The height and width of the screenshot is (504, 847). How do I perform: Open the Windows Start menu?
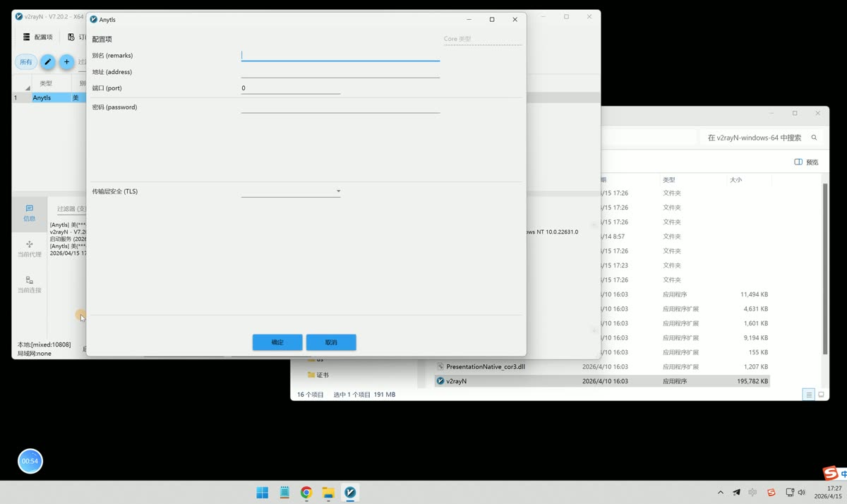tap(263, 493)
